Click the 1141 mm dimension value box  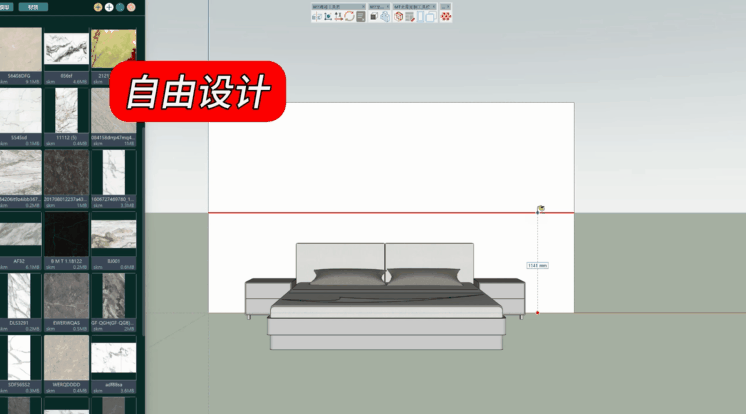tap(537, 266)
